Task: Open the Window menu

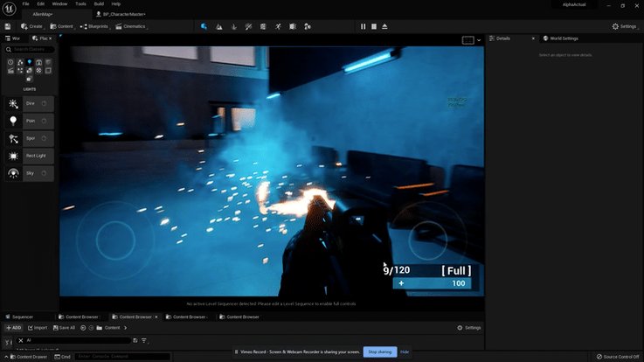Action: click(x=59, y=3)
